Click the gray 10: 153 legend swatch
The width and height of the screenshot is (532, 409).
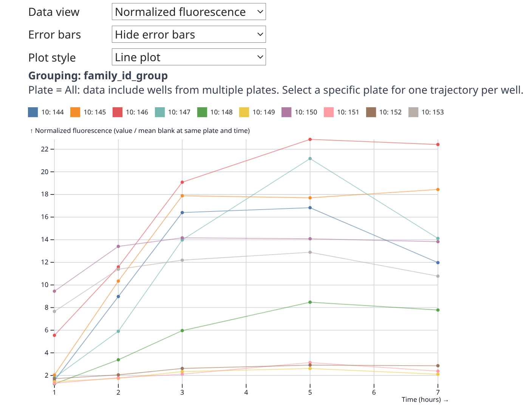[413, 112]
